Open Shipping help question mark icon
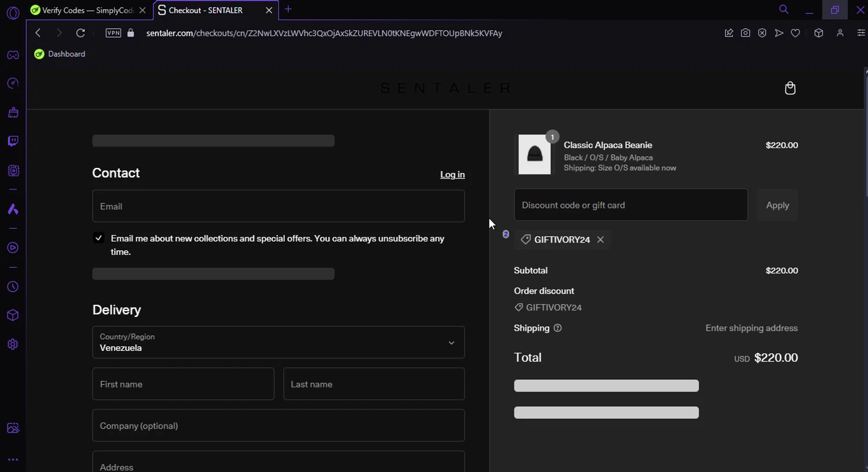This screenshot has height=472, width=868. coord(558,328)
